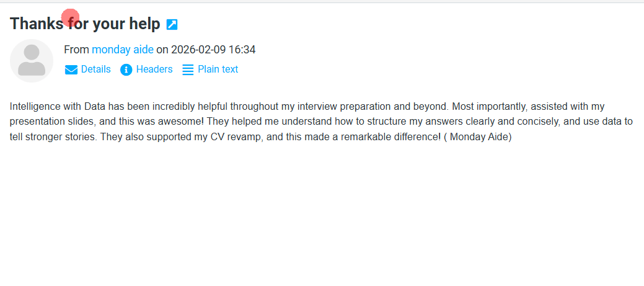The image size is (644, 286).
Task: Click the Headers info circle icon
Action: [x=126, y=69]
